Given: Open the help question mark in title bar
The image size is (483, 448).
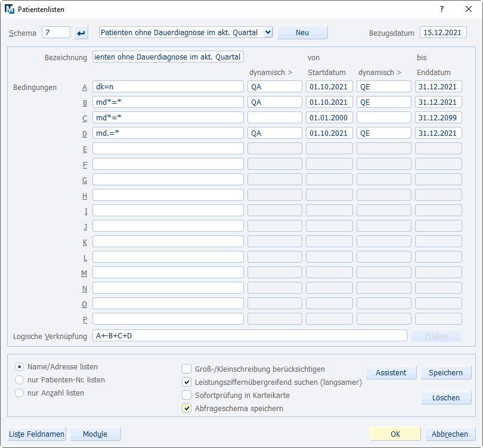Looking at the screenshot, I should click(x=442, y=9).
